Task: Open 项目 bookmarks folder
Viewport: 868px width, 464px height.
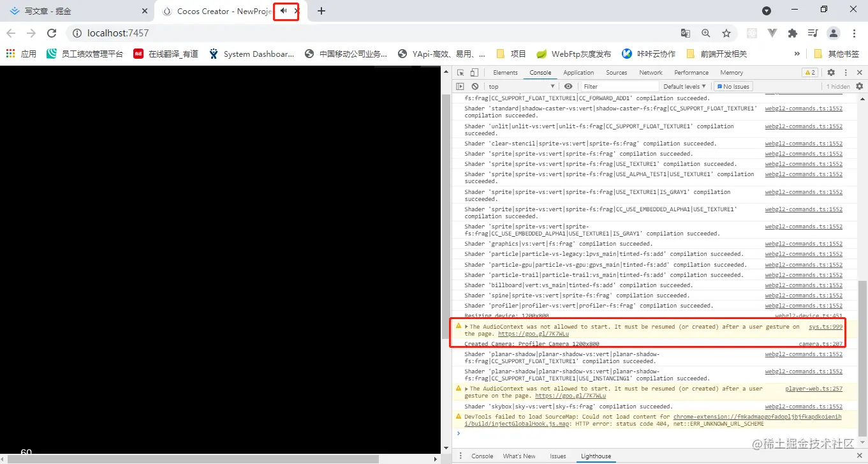Action: tap(511, 54)
